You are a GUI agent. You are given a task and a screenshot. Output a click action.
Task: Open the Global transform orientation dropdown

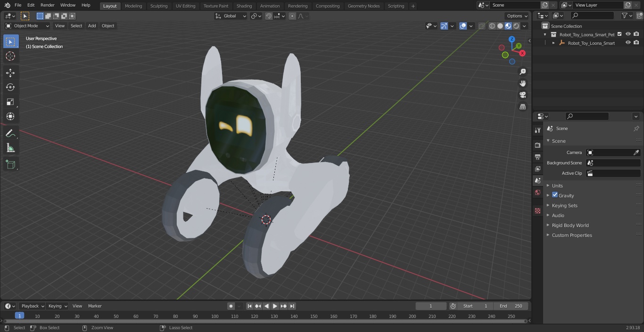[x=231, y=16]
